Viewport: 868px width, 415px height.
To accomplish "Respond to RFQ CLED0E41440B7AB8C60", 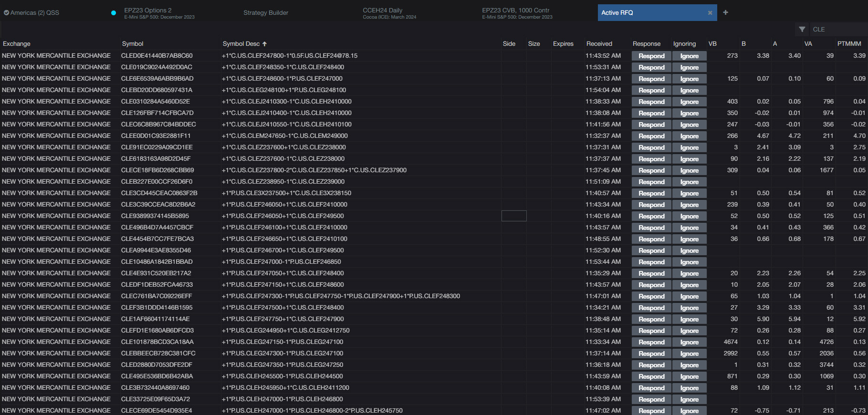I will point(651,56).
